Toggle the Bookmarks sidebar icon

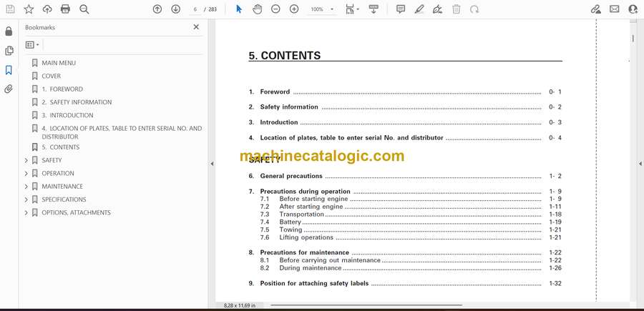9,70
